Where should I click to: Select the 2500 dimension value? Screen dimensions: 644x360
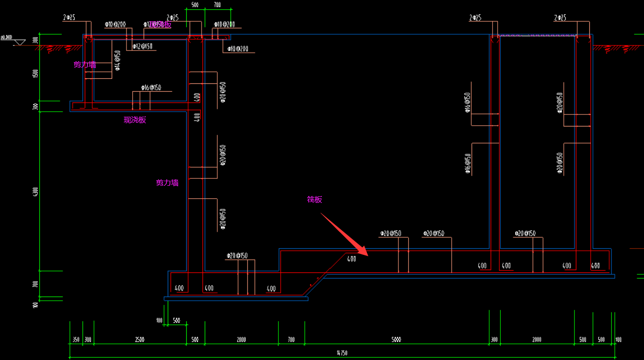(x=139, y=340)
